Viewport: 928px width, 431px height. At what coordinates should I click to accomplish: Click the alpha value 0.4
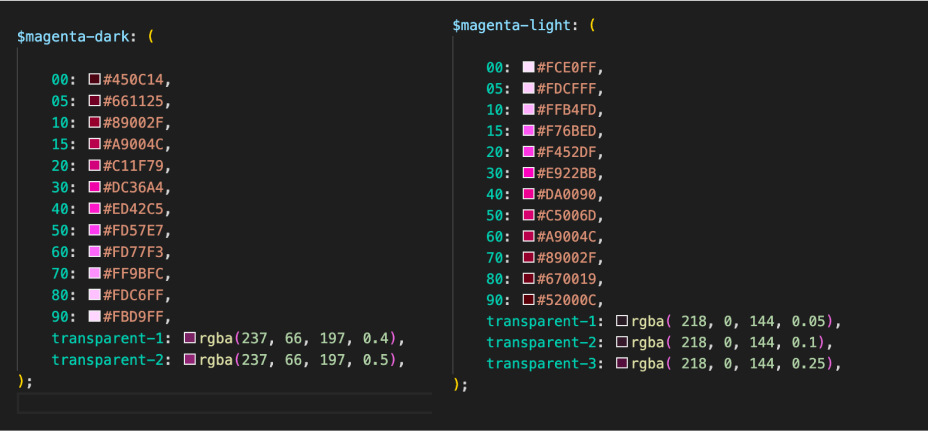[x=375, y=339]
